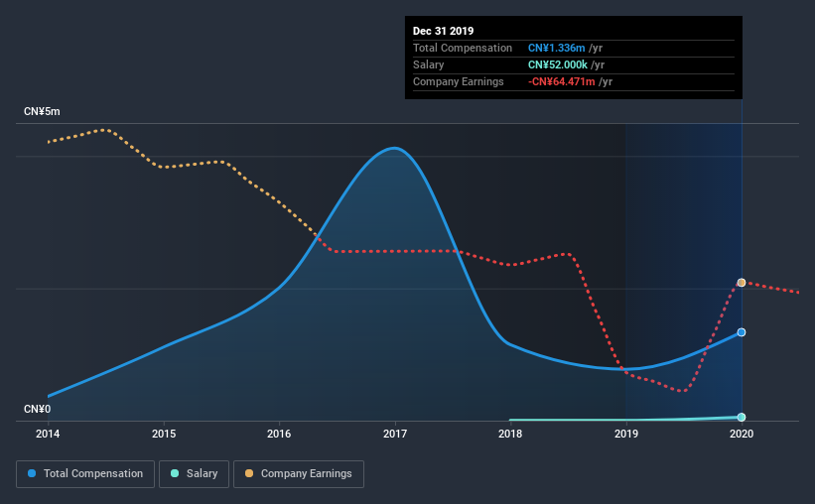815x504 pixels.
Task: Click the Salary marker at 2020
Action: pos(742,417)
